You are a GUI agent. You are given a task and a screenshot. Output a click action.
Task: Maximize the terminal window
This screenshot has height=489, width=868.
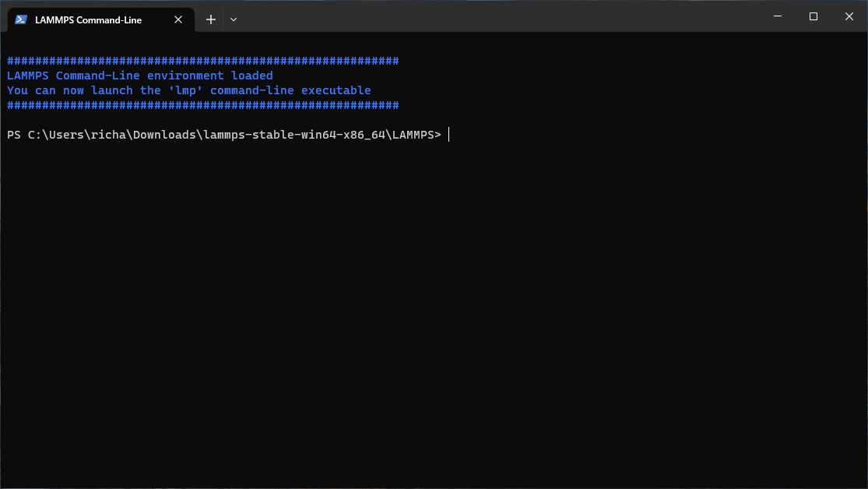[814, 16]
